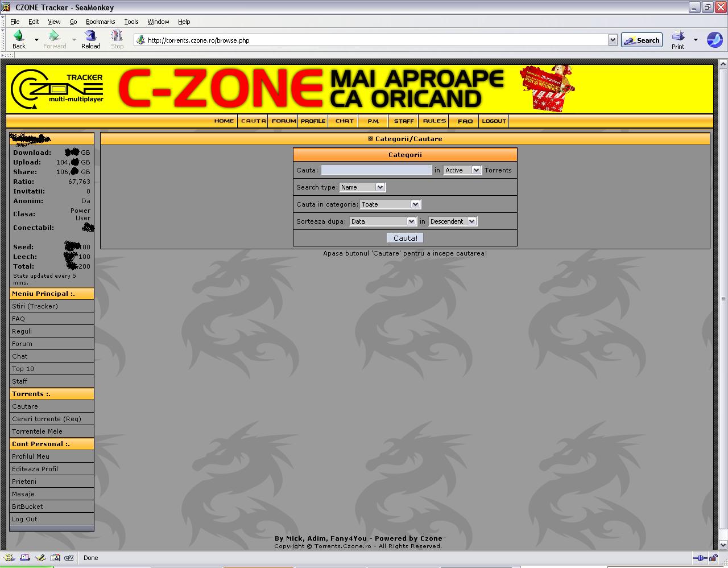Screen dimensions: 728x568
Task: Open the Window menu
Action: pyautogui.click(x=158, y=22)
